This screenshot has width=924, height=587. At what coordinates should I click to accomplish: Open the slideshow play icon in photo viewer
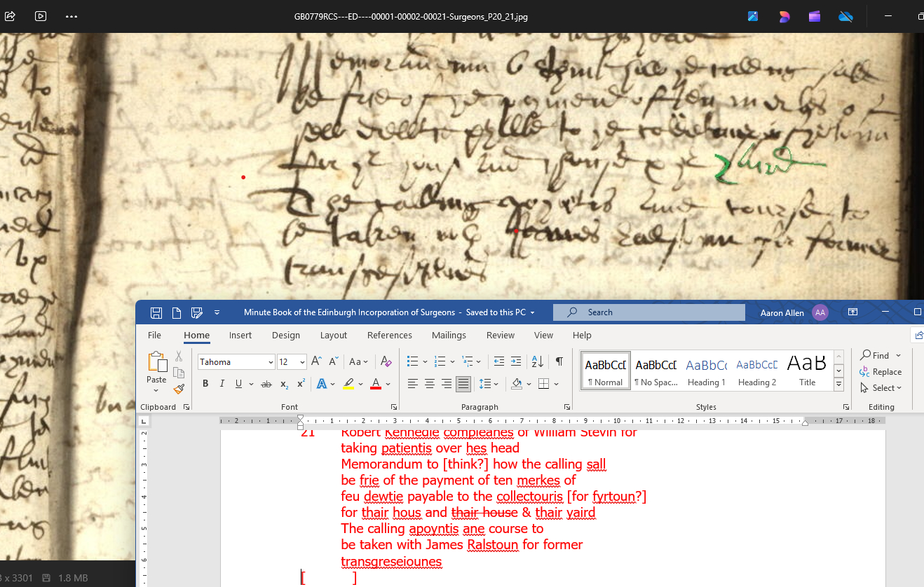click(41, 16)
